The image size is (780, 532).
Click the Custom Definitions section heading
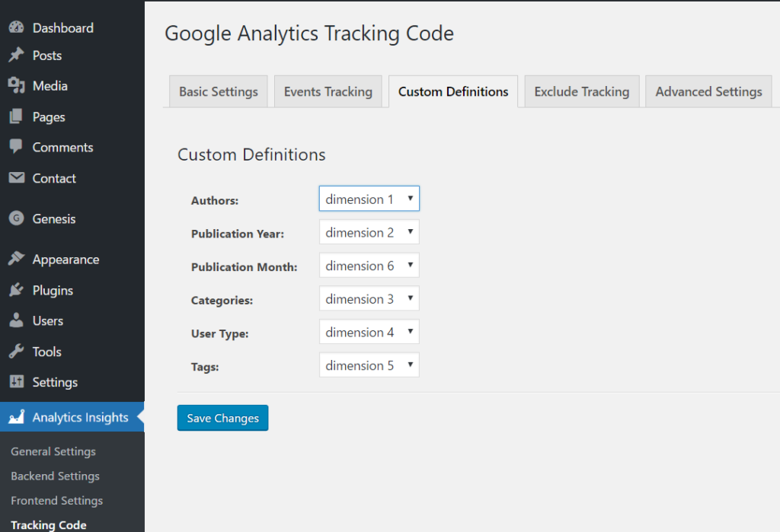click(251, 155)
